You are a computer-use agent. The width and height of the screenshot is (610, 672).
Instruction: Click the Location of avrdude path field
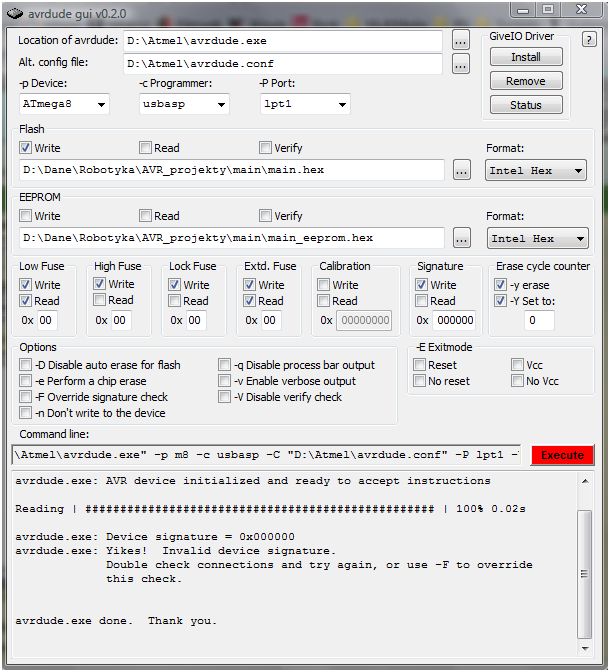283,41
